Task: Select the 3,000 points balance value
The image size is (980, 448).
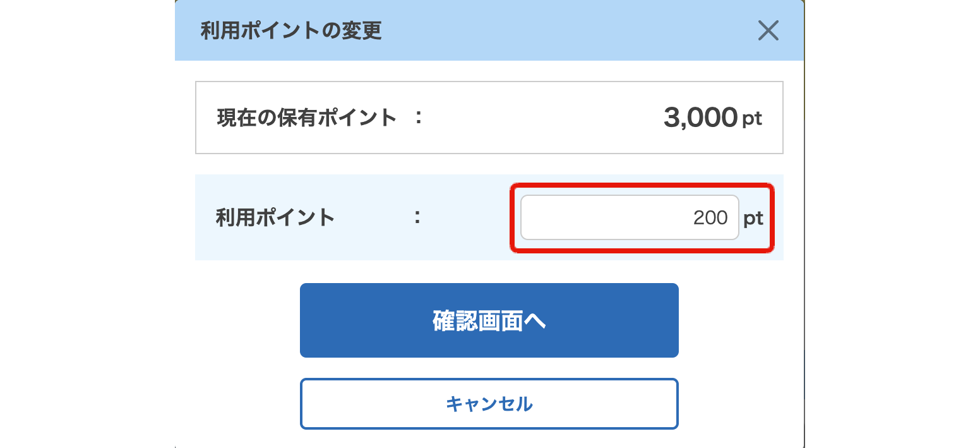Action: point(700,118)
